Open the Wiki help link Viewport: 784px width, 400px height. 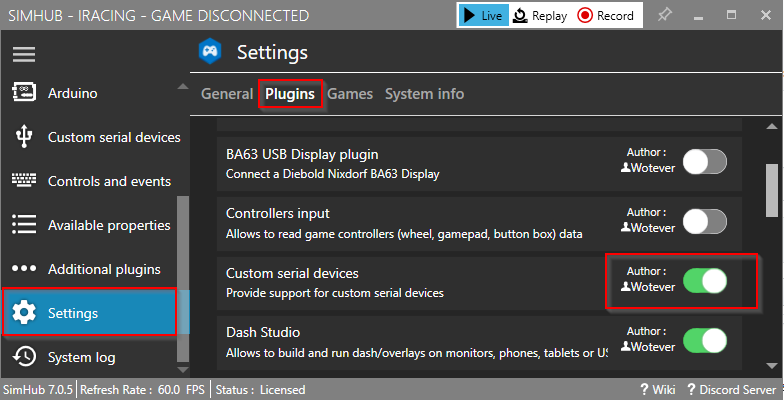pyautogui.click(x=657, y=389)
